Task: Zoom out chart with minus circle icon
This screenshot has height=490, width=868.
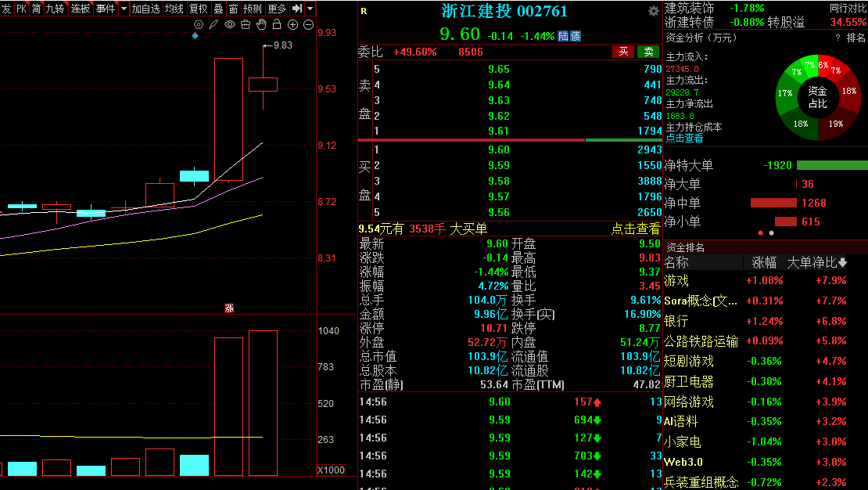Action: click(309, 24)
